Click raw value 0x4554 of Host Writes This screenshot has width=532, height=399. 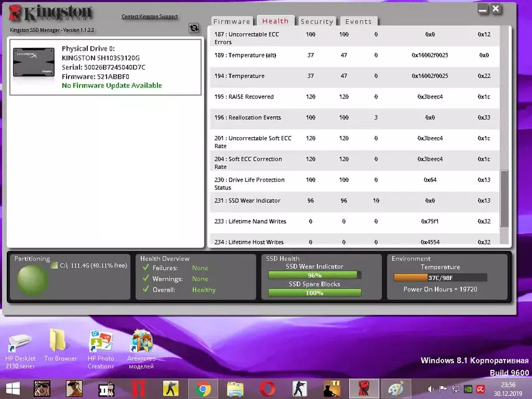430,242
